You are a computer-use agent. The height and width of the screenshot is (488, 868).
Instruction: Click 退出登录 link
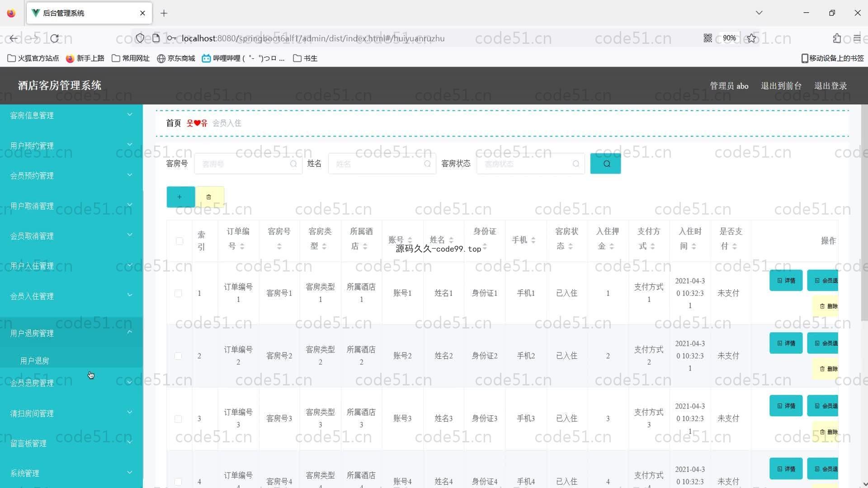click(830, 86)
